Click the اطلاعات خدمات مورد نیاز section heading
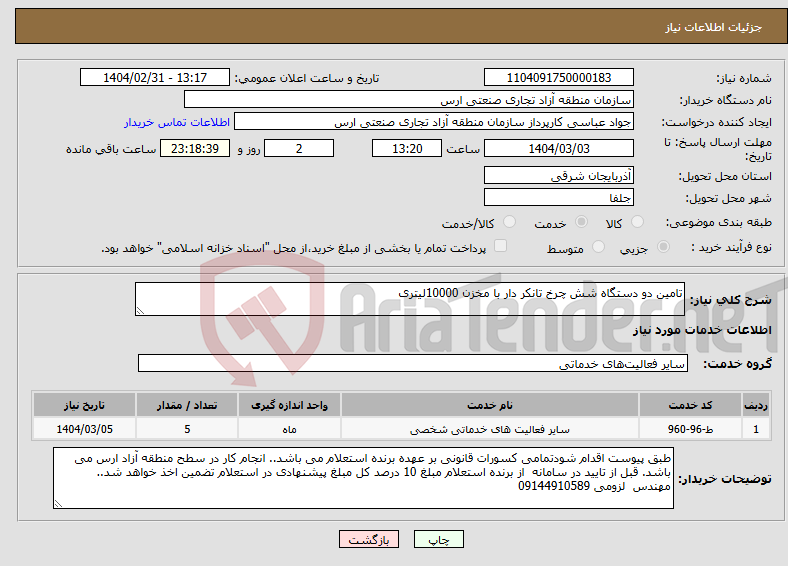Screen dimensions: 788x566 (702, 330)
